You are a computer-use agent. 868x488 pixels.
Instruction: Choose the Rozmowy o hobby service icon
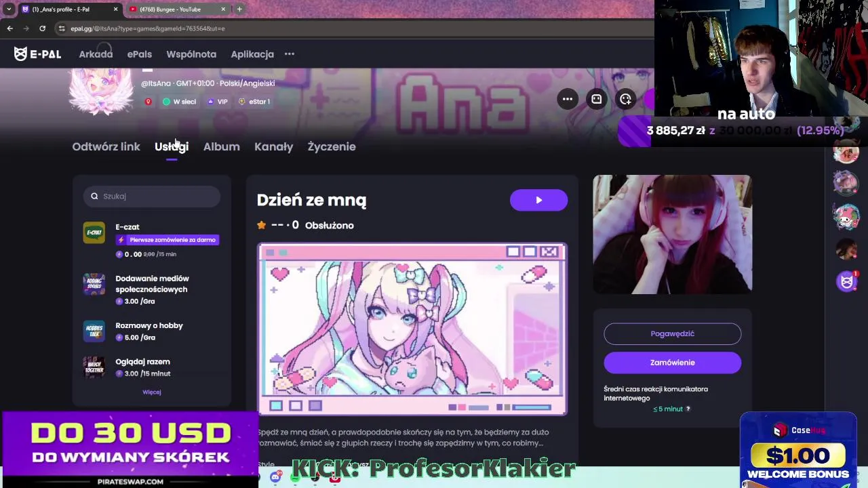click(94, 331)
